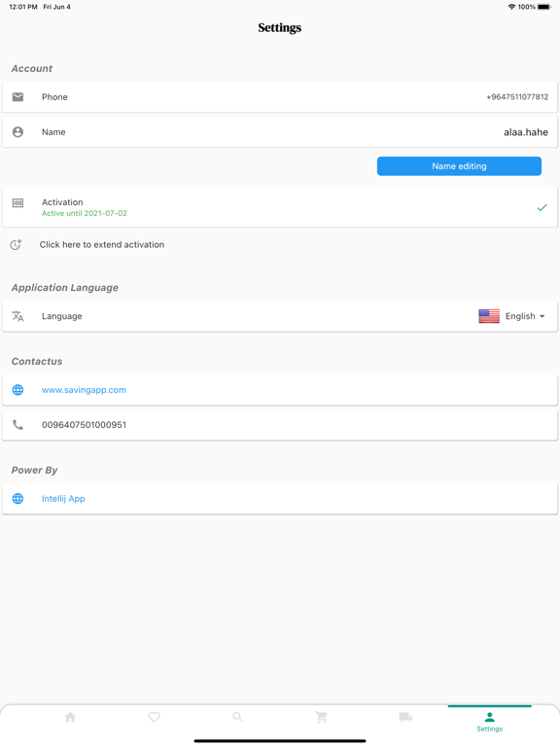Click the Power By heading
Viewport: 560px width, 747px height.
click(x=34, y=470)
